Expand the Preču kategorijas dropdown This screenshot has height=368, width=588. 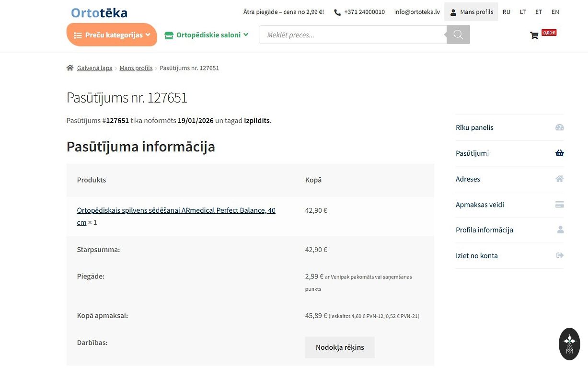click(112, 35)
